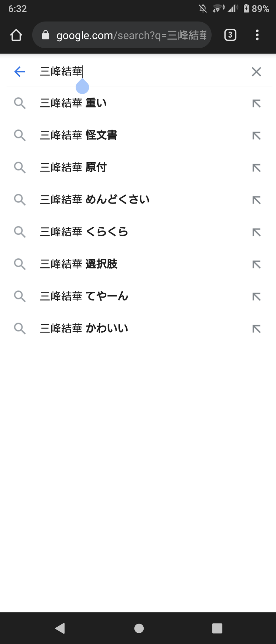The height and width of the screenshot is (644, 276).
Task: Clear the search text with X icon
Action: pos(256,71)
